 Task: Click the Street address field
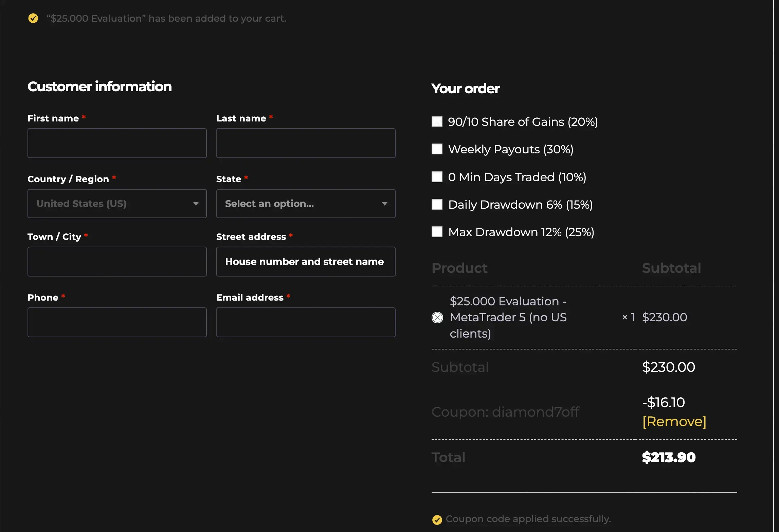306,262
